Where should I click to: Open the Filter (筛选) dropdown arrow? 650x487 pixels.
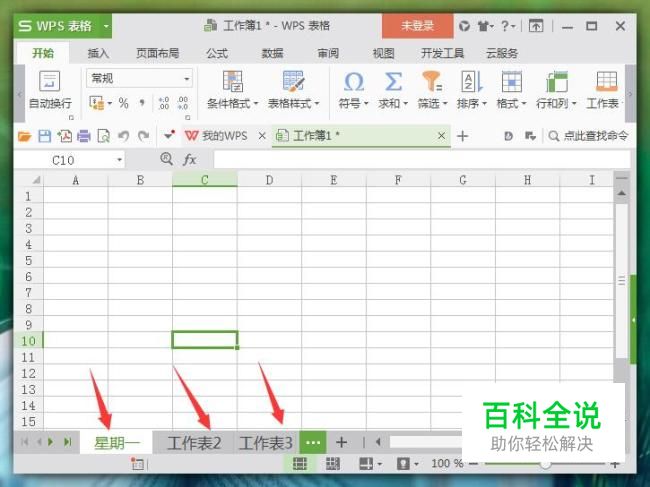tap(445, 103)
